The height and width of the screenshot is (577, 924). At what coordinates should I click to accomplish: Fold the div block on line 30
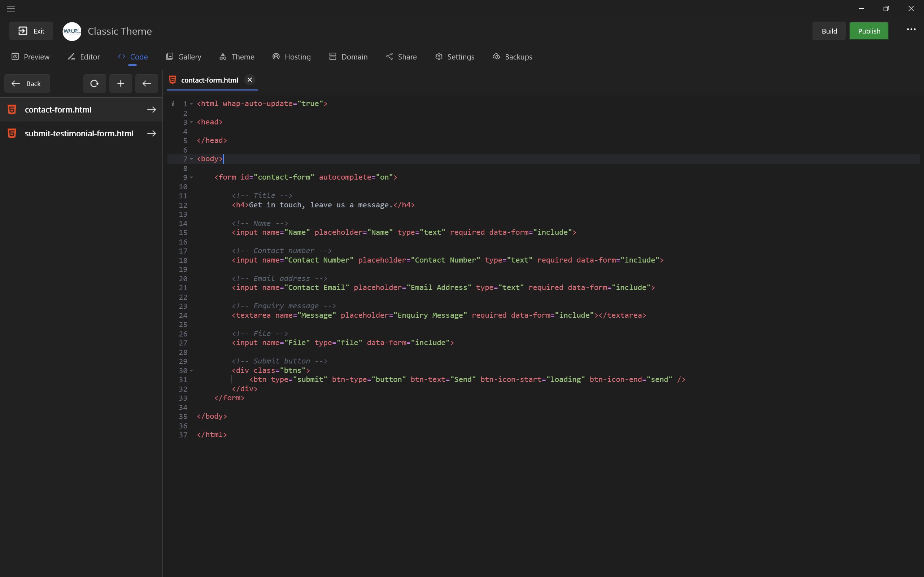tap(191, 371)
